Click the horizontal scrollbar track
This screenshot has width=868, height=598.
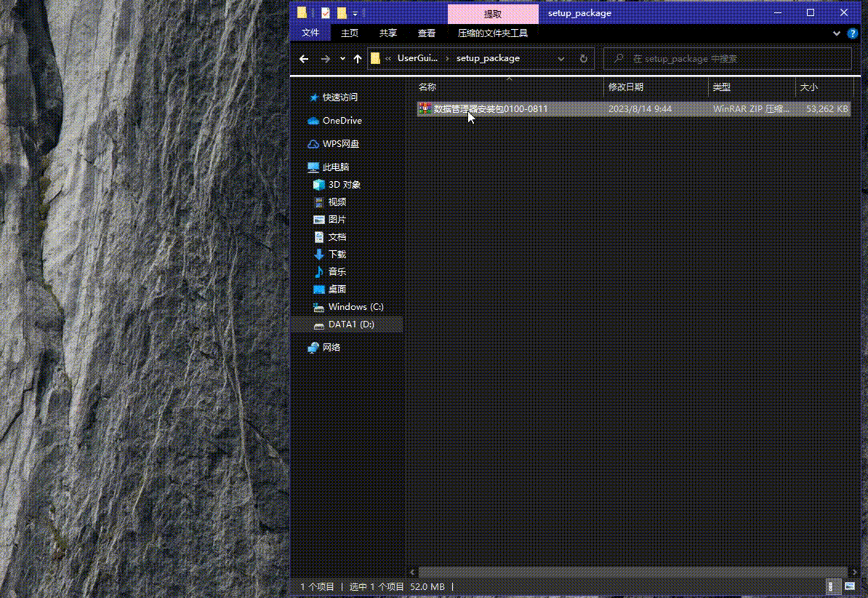(x=632, y=572)
